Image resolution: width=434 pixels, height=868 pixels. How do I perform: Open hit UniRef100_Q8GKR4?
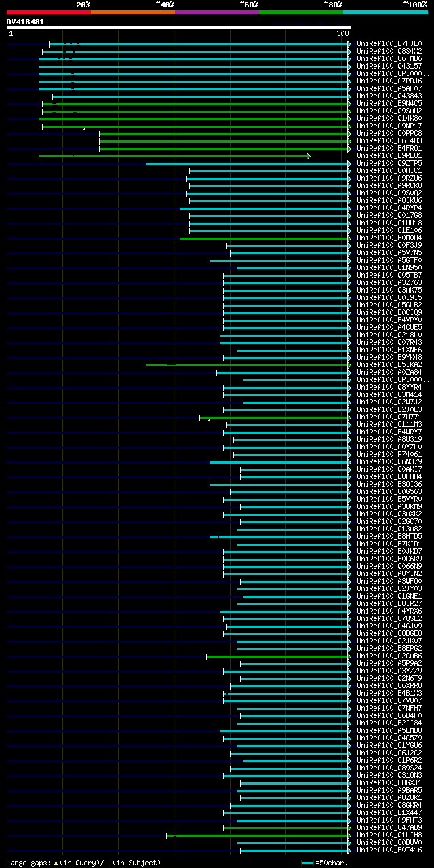pyautogui.click(x=389, y=806)
